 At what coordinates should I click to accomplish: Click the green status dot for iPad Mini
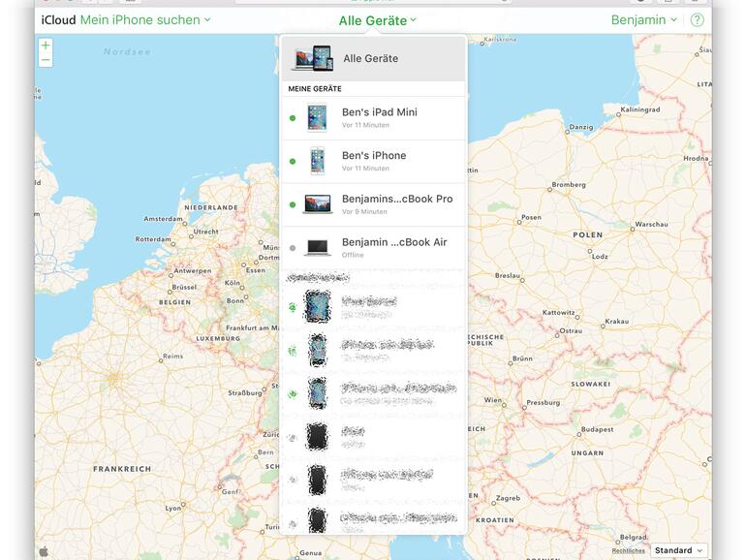pyautogui.click(x=293, y=118)
